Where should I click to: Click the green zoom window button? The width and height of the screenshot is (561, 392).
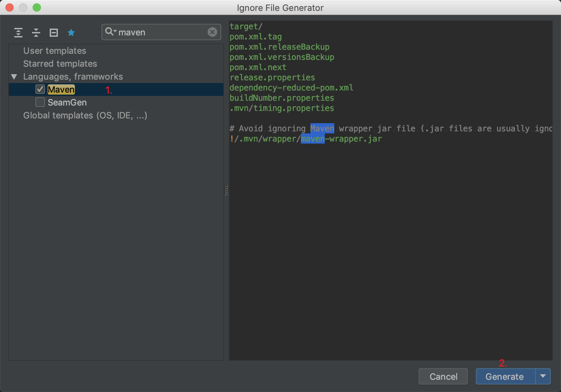tap(37, 7)
